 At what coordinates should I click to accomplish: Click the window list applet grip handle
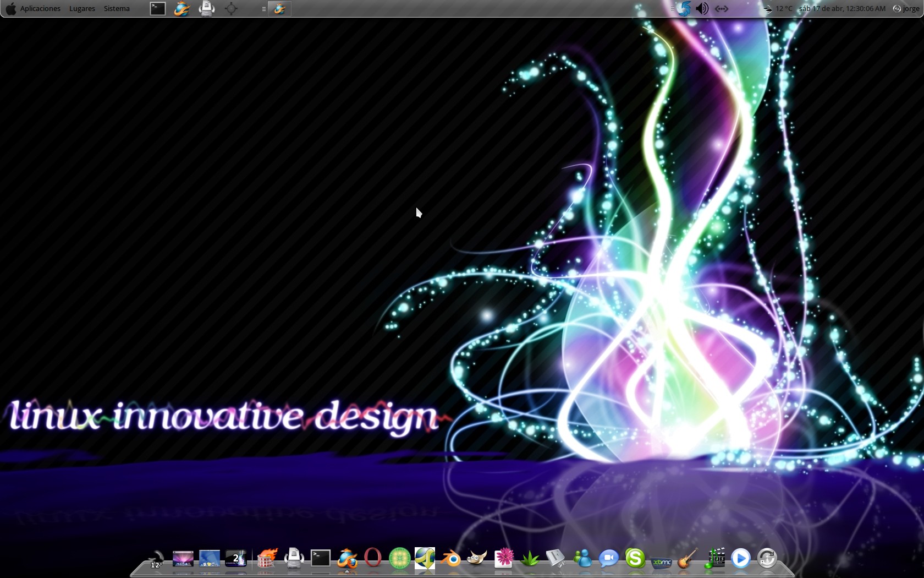click(x=264, y=9)
